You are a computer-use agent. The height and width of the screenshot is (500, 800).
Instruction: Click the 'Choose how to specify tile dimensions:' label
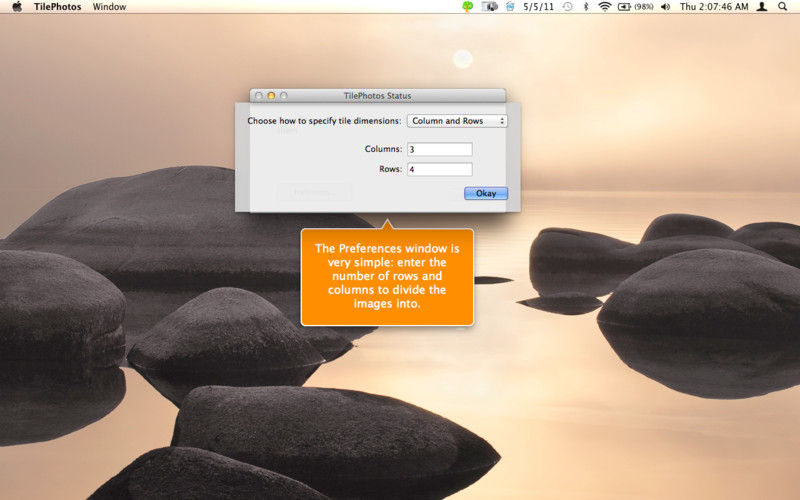[324, 121]
